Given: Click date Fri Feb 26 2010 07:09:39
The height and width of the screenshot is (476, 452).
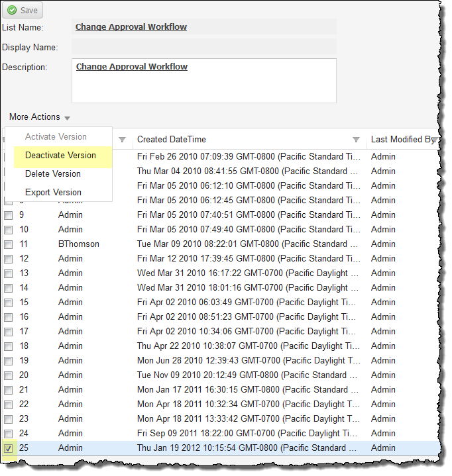Looking at the screenshot, I should tap(249, 156).
